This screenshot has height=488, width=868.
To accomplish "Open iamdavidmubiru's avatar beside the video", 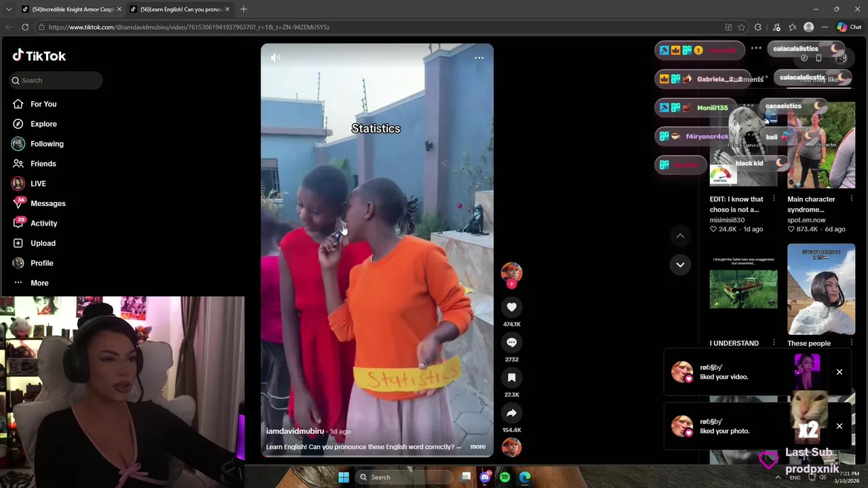I will pos(511,272).
